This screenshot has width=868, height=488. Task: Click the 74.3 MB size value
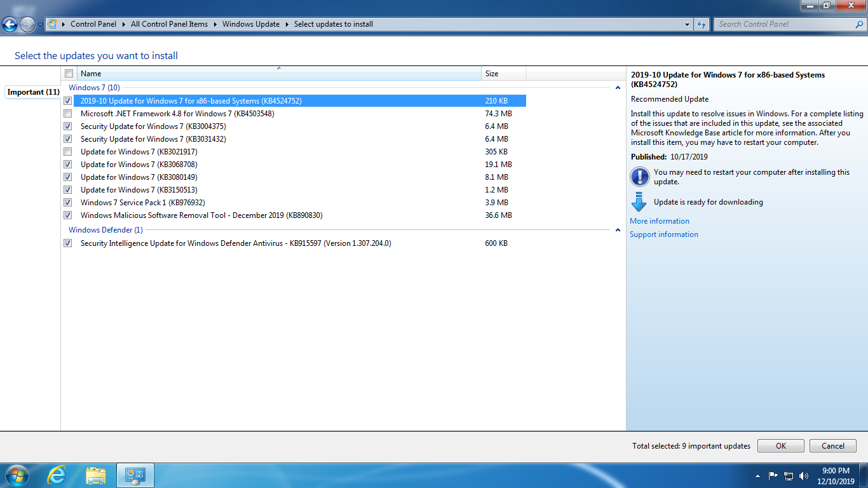coord(498,114)
